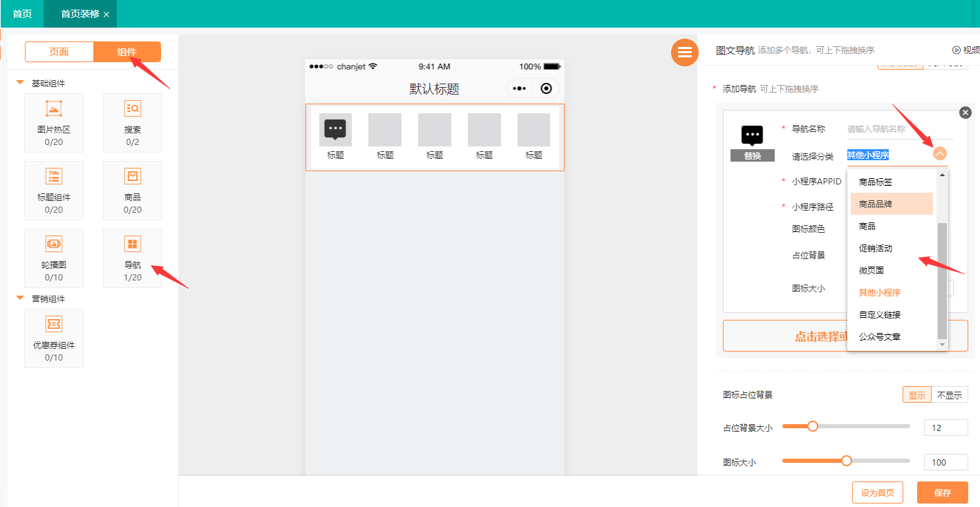
Task: Add the 标题组件 title component
Action: click(54, 190)
